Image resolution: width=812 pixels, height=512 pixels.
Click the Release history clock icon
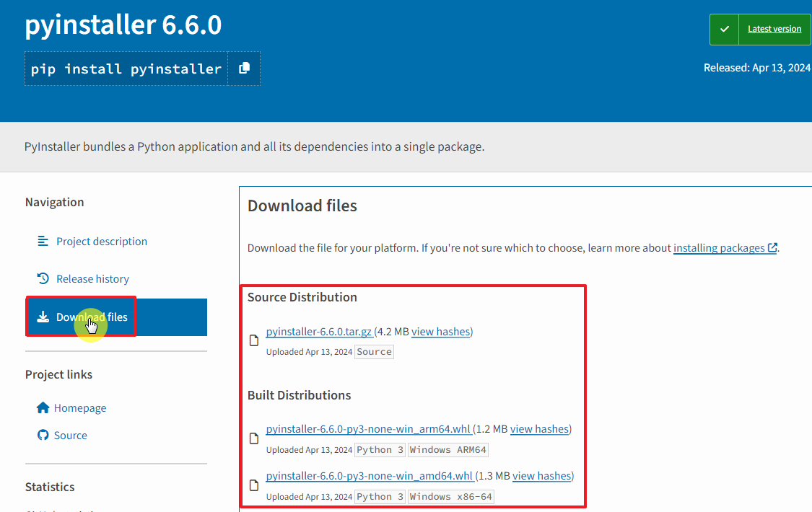tap(43, 279)
